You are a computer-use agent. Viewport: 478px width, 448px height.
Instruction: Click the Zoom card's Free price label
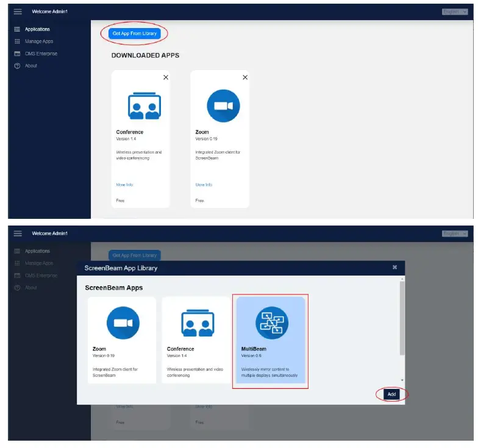[199, 201]
